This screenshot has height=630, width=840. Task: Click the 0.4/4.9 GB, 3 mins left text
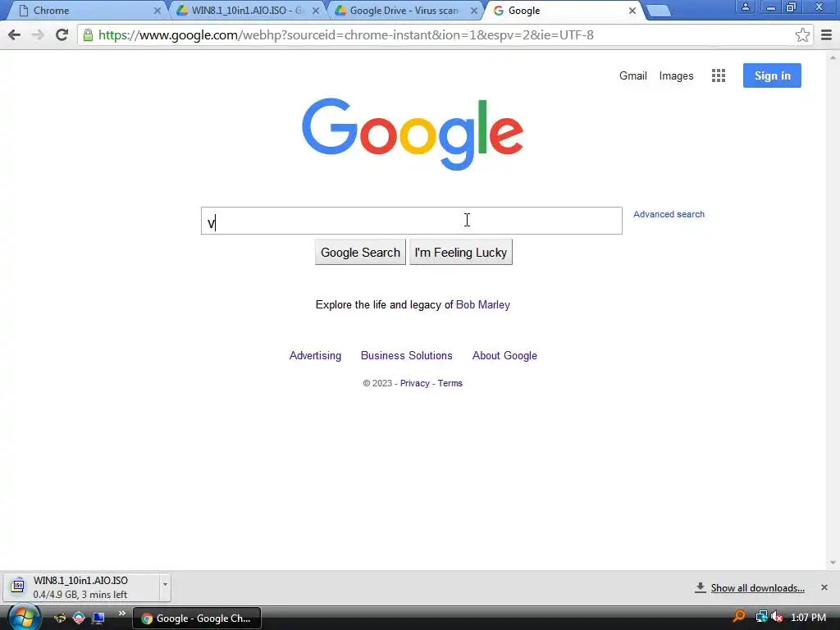(x=80, y=595)
